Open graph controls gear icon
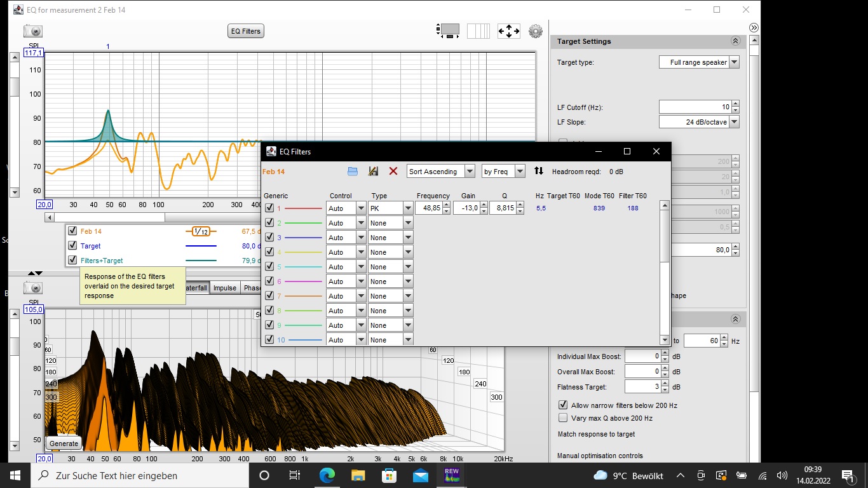 (x=536, y=30)
